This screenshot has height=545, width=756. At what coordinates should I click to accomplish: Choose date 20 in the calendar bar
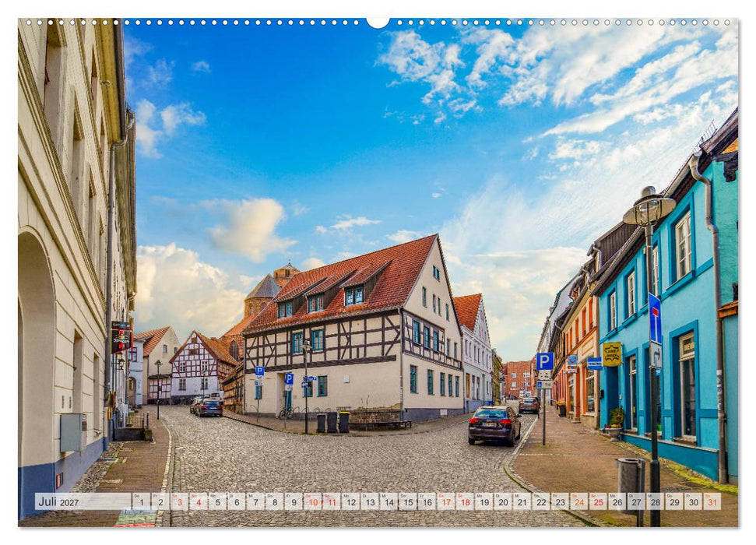point(504,501)
